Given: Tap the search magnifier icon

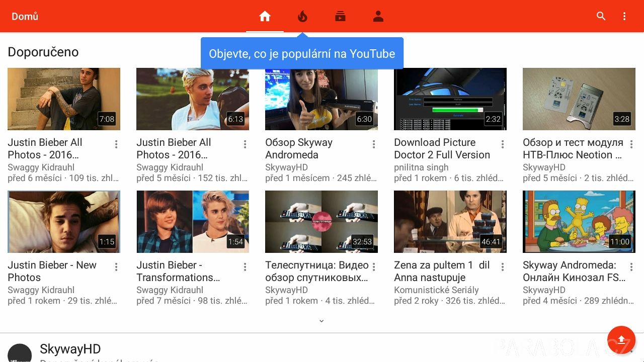Looking at the screenshot, I should coord(601,16).
